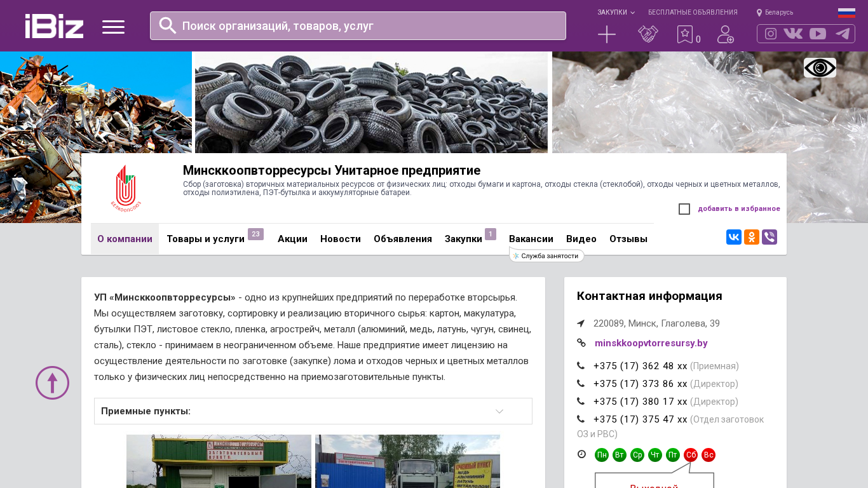This screenshot has height=488, width=868.
Task: Click the company name heading
Action: click(x=332, y=170)
